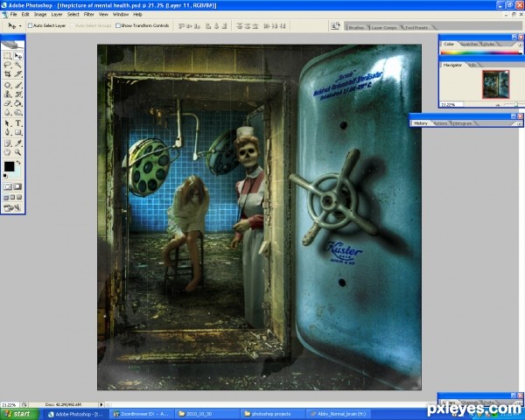Click Edit in ImageReady button
Image resolution: width=525 pixels, height=420 pixels.
click(x=12, y=208)
